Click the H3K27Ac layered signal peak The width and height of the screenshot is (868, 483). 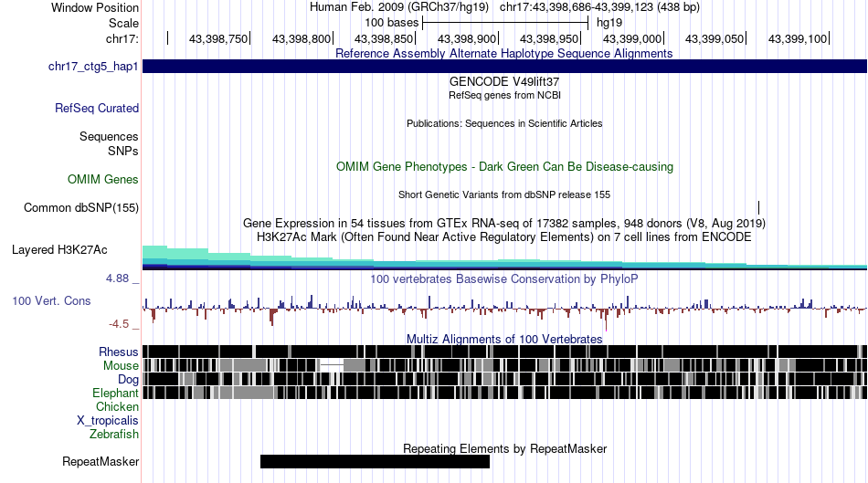click(x=155, y=257)
